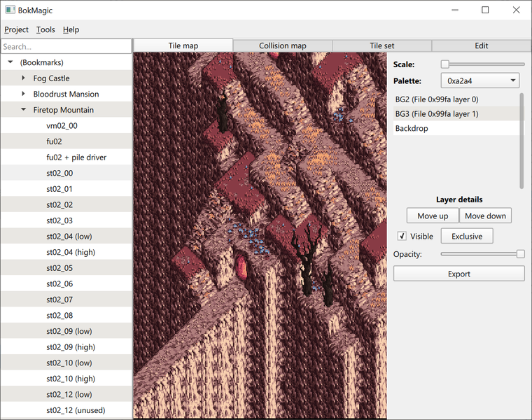Select the st02_05 tree item

[66, 267]
